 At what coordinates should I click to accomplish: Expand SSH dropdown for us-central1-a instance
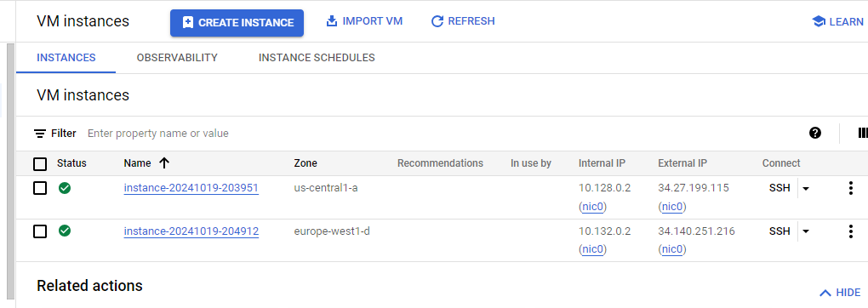tap(805, 188)
